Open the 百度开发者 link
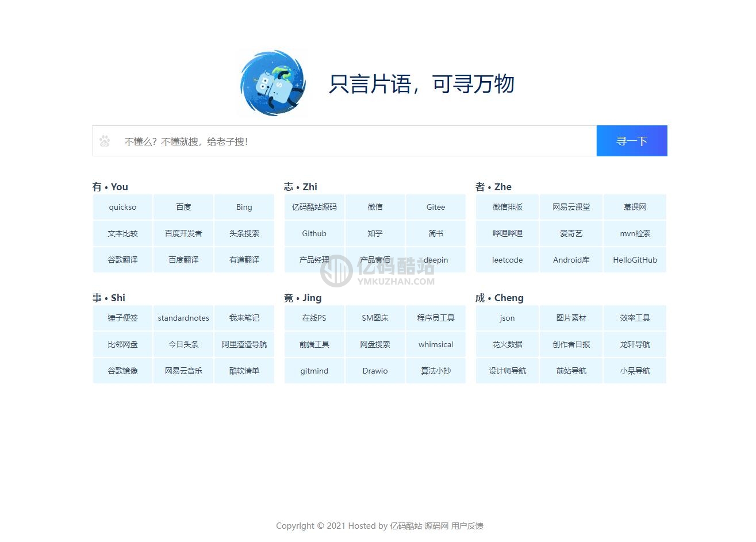 (183, 233)
